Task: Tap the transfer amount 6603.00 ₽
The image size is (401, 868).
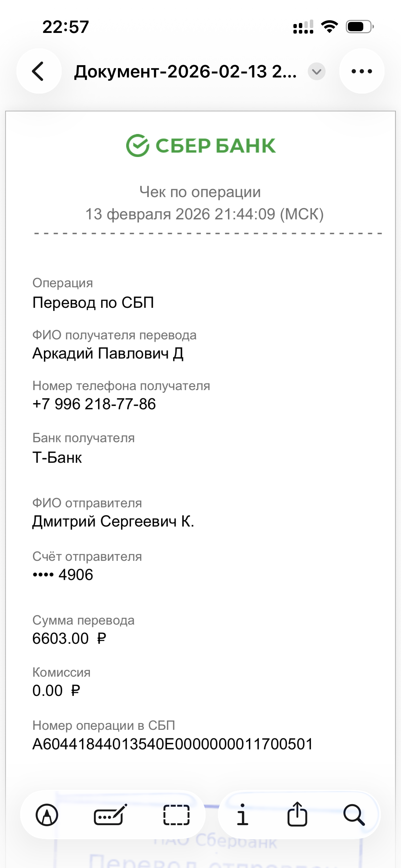Action: 69,638
